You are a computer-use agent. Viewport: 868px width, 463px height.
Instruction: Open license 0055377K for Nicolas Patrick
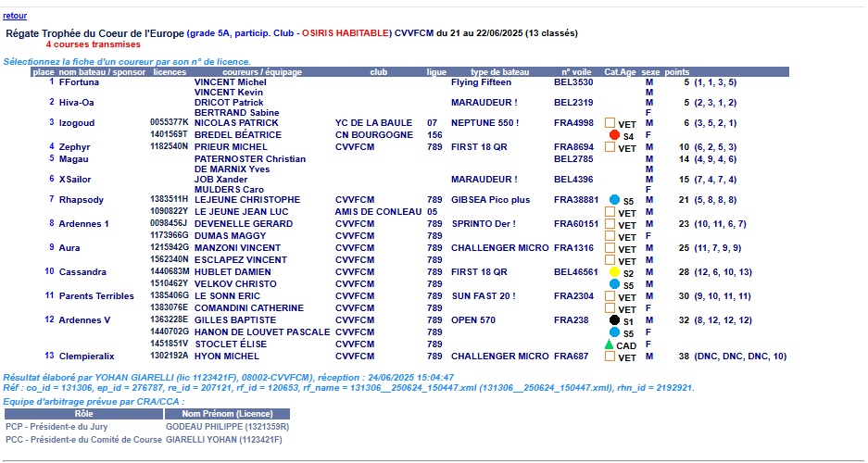[169, 122]
